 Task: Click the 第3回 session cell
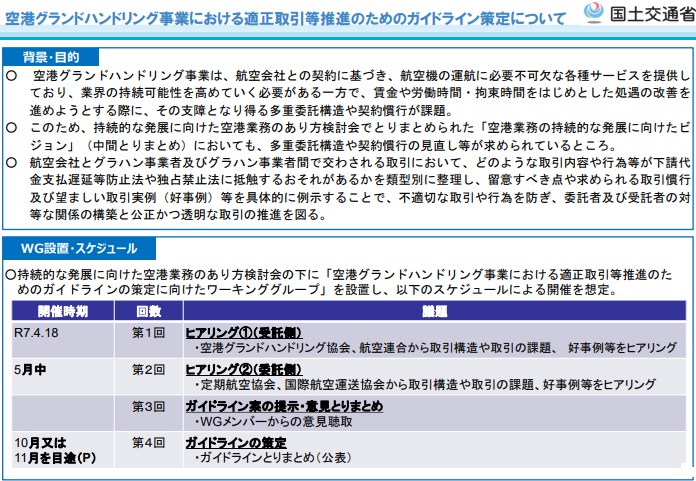[147, 407]
